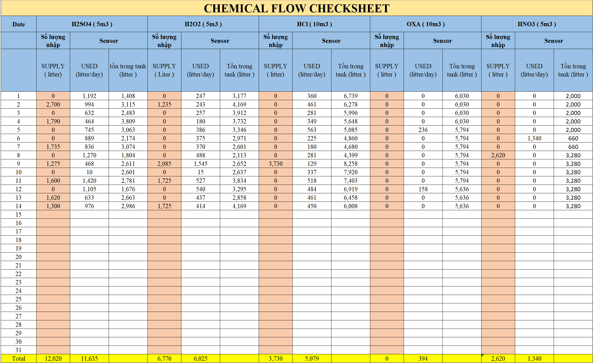Click the date 31 row label
The width and height of the screenshot is (593, 364).
click(18, 350)
